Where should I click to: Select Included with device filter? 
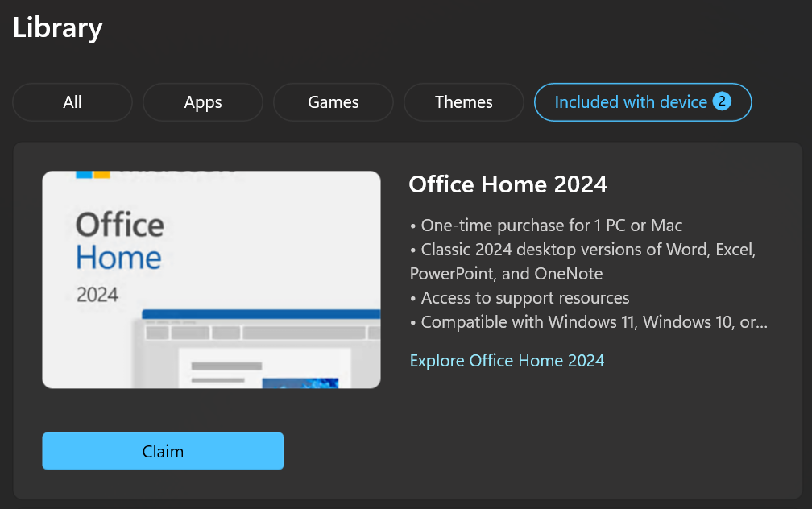coord(643,102)
